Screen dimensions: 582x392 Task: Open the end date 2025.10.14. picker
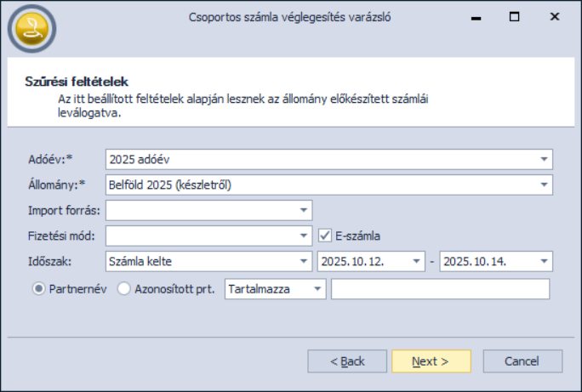point(543,261)
